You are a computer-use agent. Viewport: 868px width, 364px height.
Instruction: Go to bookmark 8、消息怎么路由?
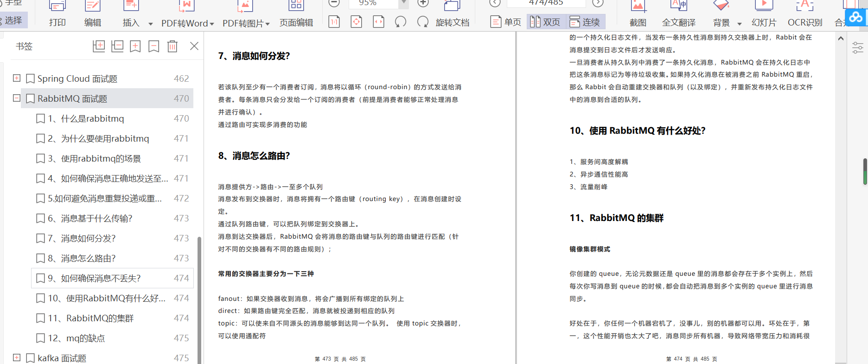click(x=82, y=258)
